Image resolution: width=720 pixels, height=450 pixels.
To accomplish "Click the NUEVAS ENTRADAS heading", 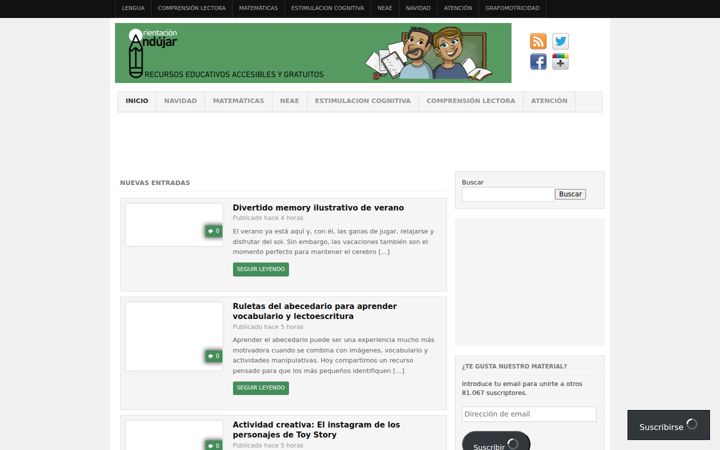I will coord(155,183).
